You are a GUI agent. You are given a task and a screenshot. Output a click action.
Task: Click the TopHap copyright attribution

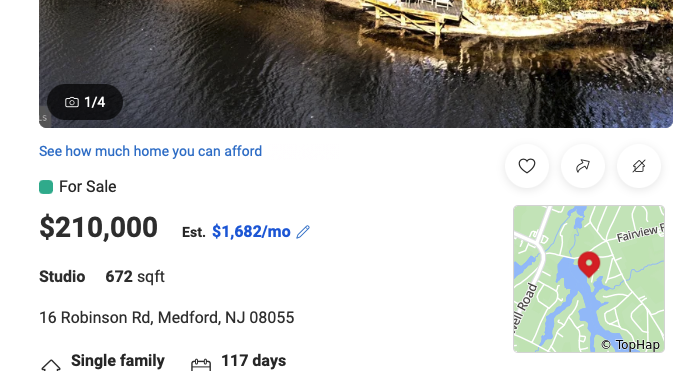[x=630, y=345]
